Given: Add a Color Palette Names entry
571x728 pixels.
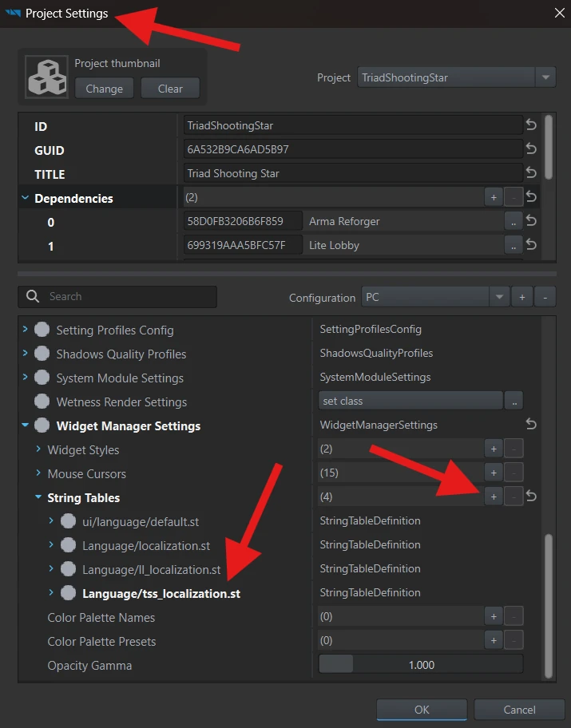Looking at the screenshot, I should pyautogui.click(x=494, y=616).
